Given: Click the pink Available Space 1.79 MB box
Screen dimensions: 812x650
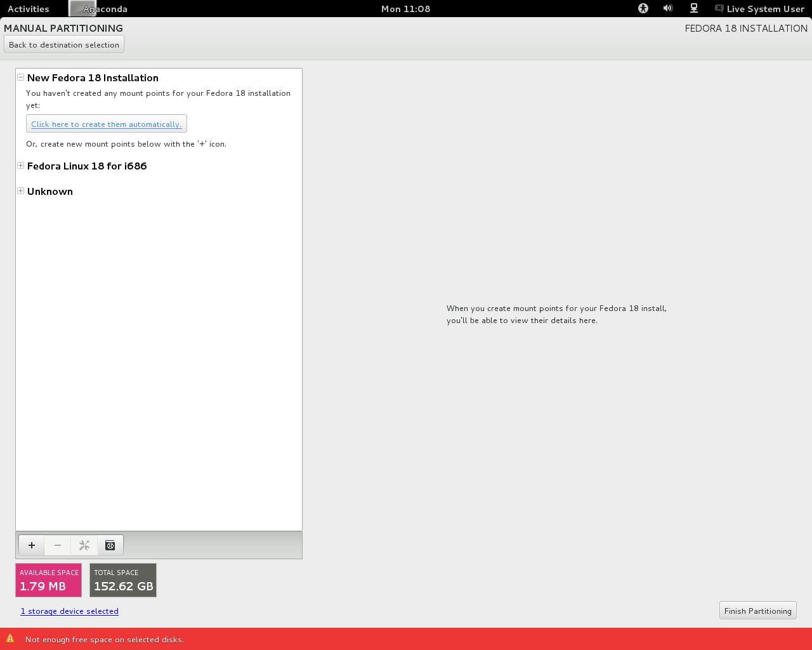Looking at the screenshot, I should 49,580.
